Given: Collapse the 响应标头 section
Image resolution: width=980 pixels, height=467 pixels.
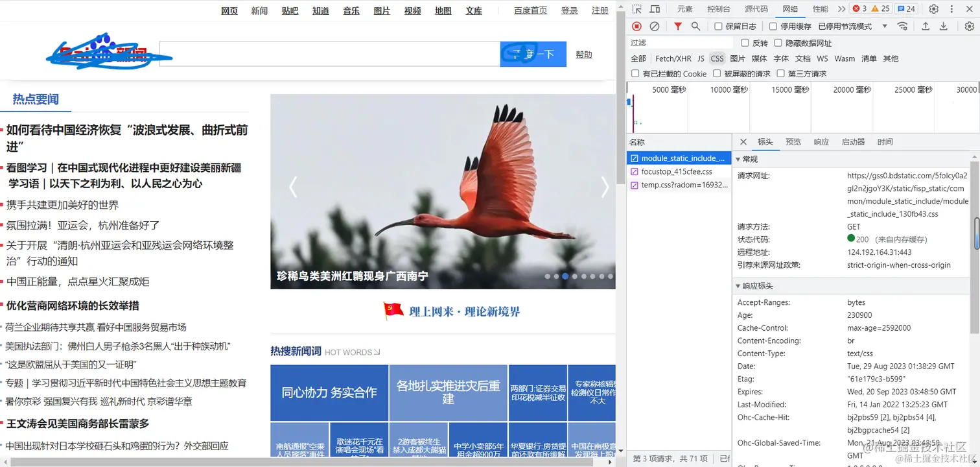Looking at the screenshot, I should coord(738,286).
